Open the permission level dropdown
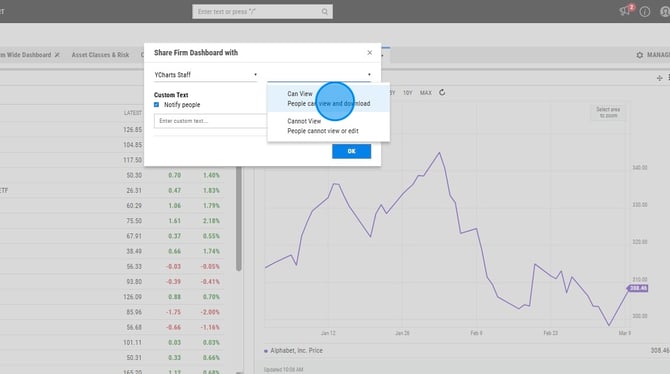Image resolution: width=670 pixels, height=374 pixels. tap(319, 75)
